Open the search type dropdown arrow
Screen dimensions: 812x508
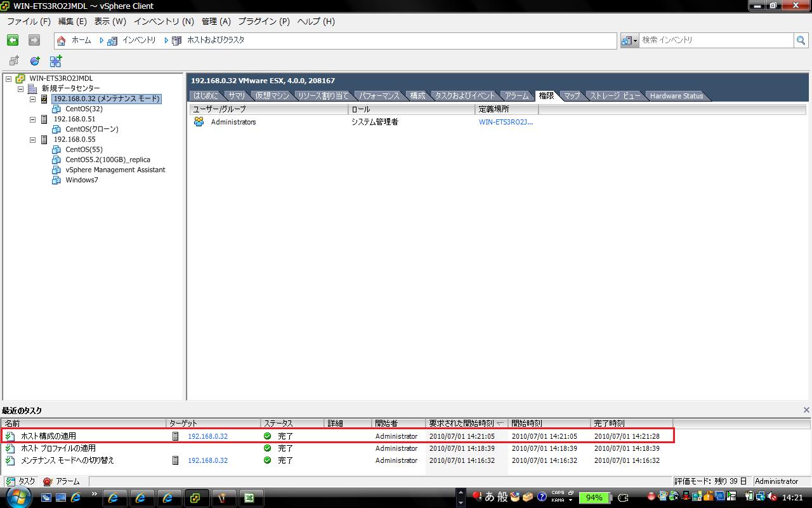click(635, 41)
